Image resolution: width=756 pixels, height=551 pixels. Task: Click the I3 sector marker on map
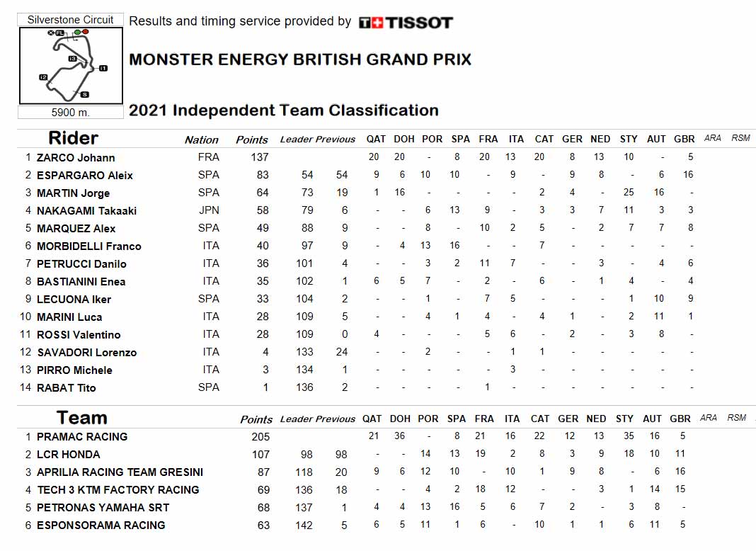72,58
